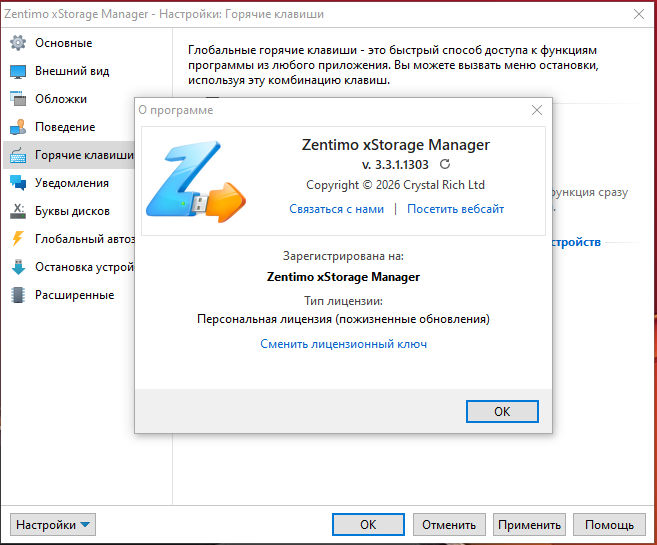Open the Уведомления chat bubbles icon
Image resolution: width=657 pixels, height=545 pixels.
click(x=18, y=183)
